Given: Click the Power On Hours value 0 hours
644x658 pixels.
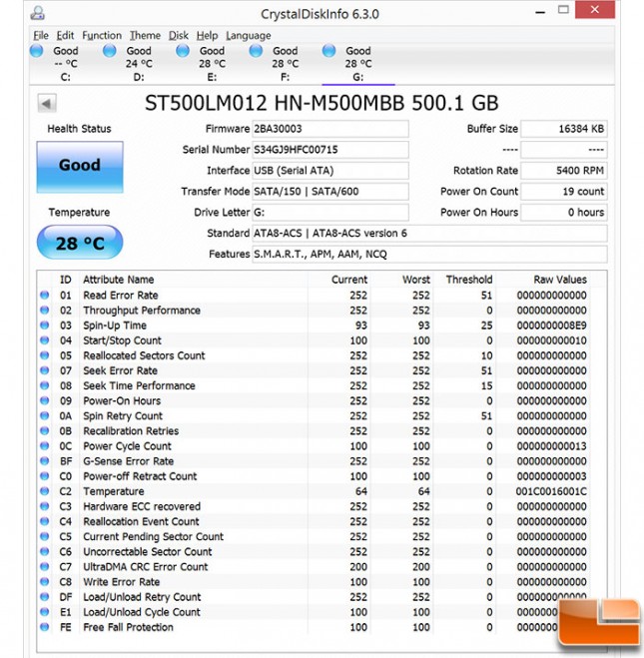Looking at the screenshot, I should click(564, 213).
